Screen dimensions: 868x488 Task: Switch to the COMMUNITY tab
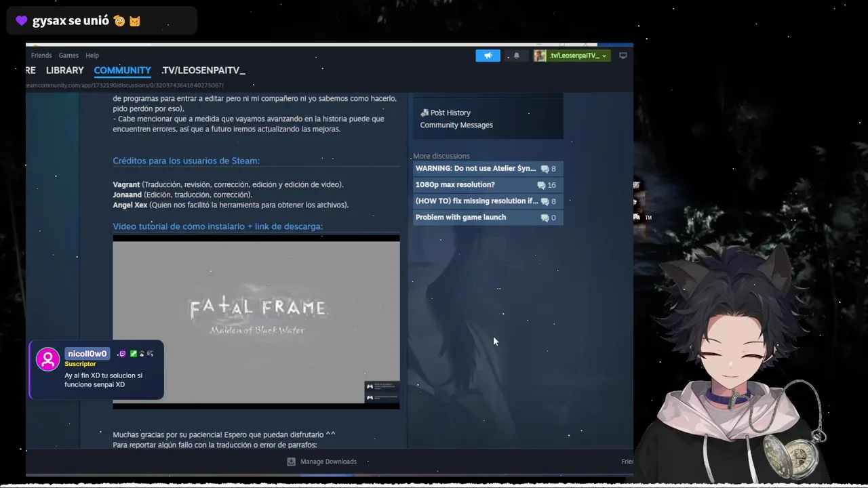click(x=123, y=70)
